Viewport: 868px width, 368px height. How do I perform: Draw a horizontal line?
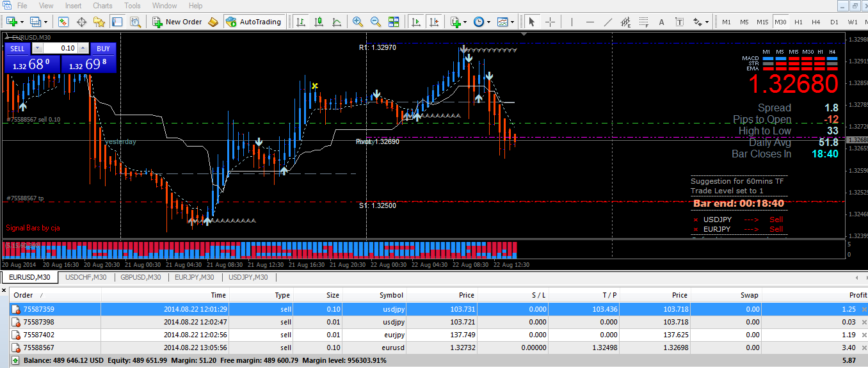tap(590, 22)
